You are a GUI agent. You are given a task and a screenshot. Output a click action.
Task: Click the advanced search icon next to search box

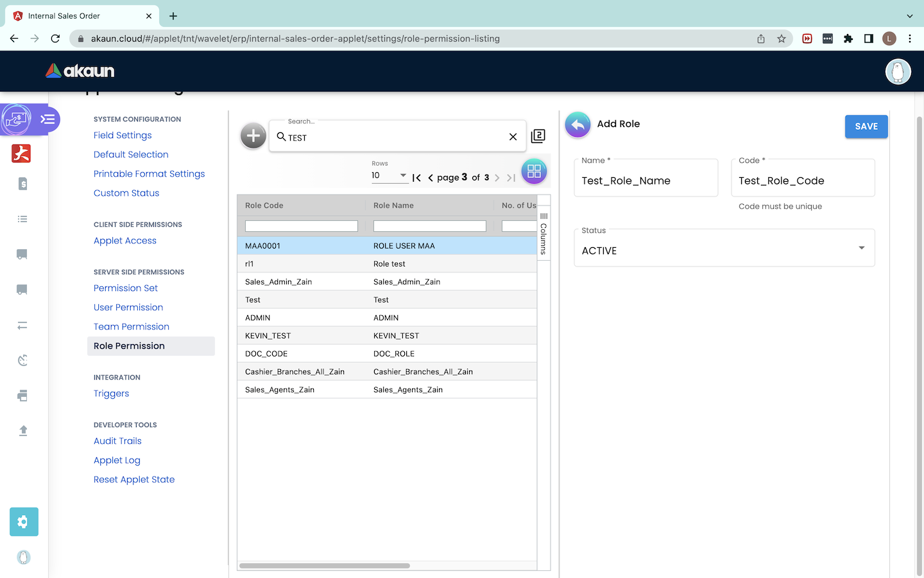538,136
